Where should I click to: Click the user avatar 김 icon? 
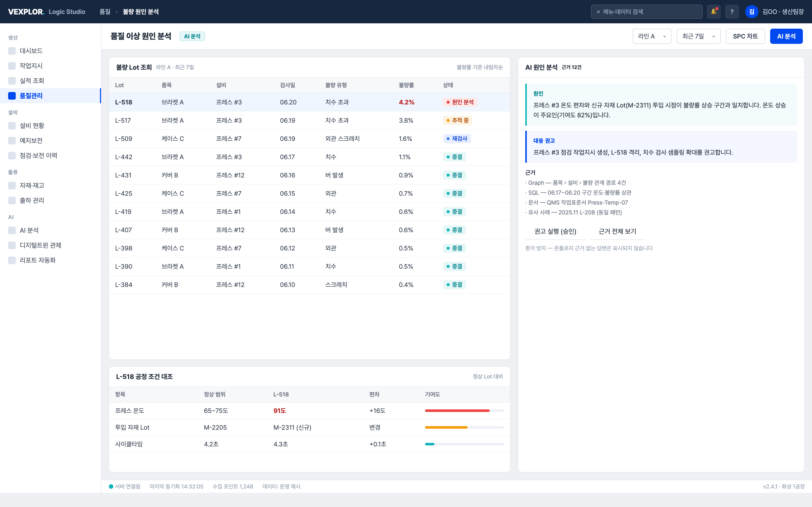pos(752,12)
